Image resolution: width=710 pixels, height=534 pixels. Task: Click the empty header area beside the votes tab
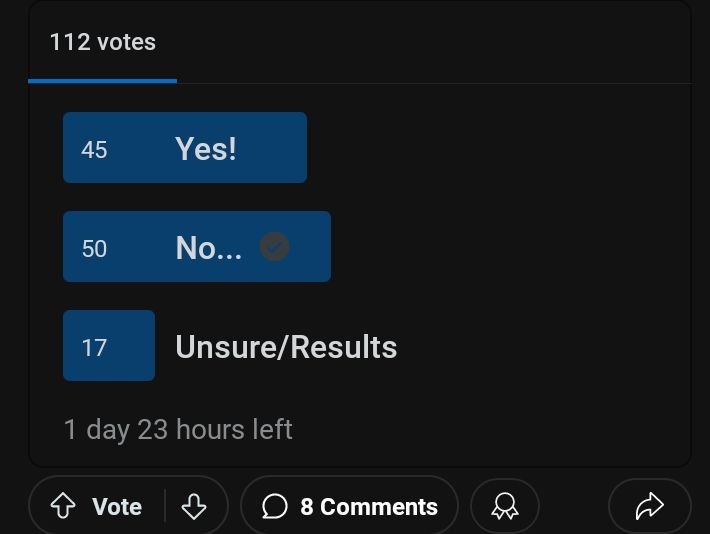pos(430,42)
